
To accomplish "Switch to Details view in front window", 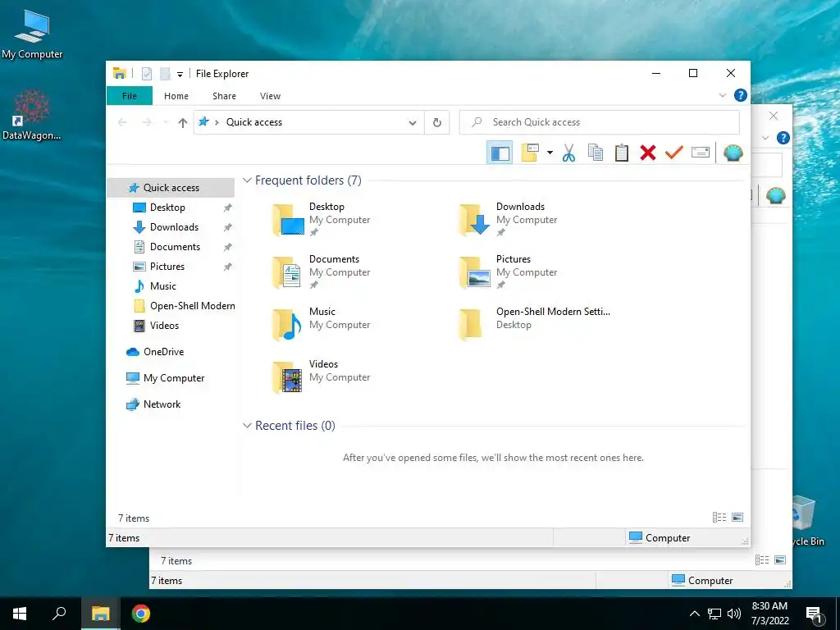I will coord(719,518).
